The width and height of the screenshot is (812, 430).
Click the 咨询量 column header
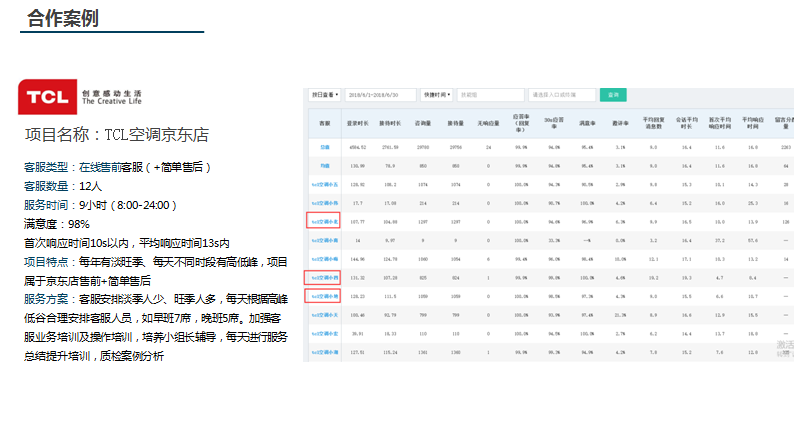coord(423,123)
